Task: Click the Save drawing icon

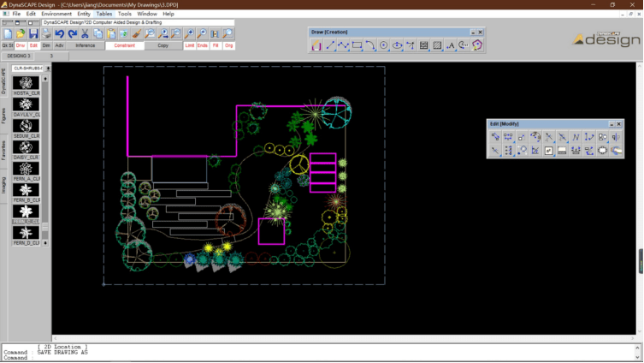Action: [33, 33]
